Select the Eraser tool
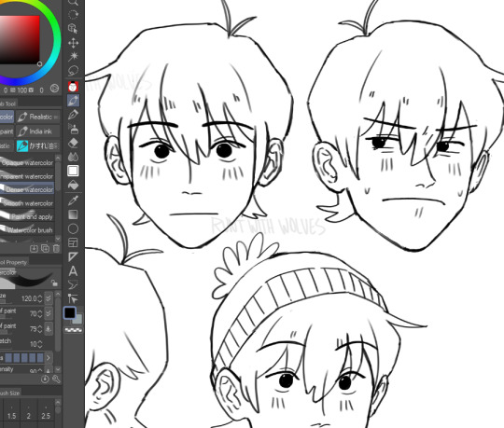Viewport: 504px width, 428px height. tap(74, 143)
